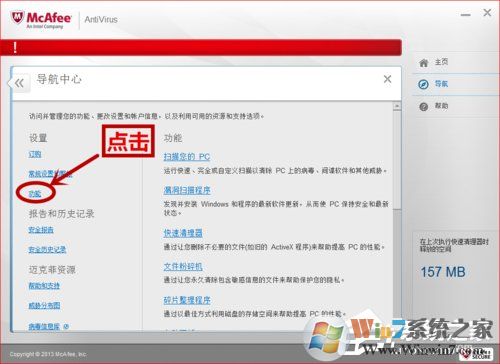Click the 报告和历史记录 heading

tap(61, 214)
